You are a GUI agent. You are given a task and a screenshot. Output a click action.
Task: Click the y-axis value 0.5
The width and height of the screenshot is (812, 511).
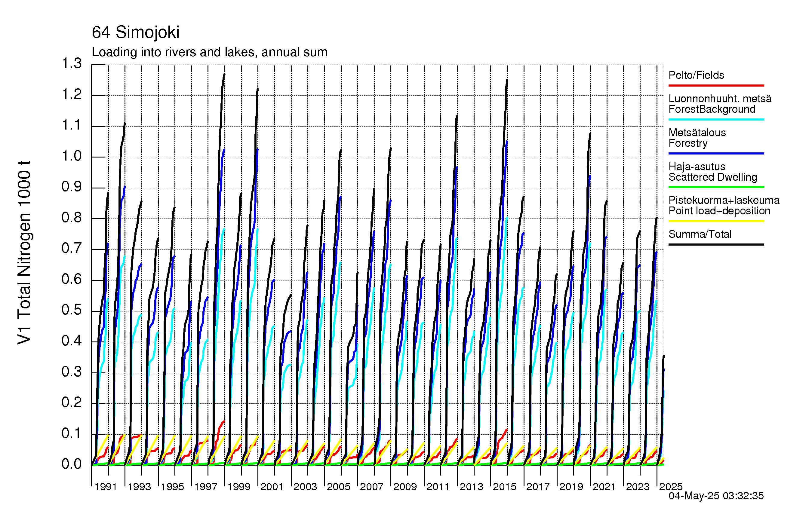[x=72, y=310]
